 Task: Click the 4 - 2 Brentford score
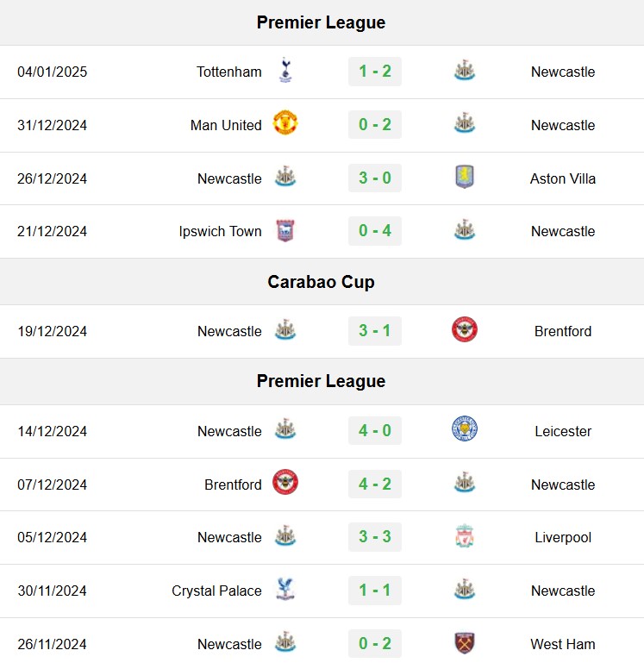click(x=375, y=484)
